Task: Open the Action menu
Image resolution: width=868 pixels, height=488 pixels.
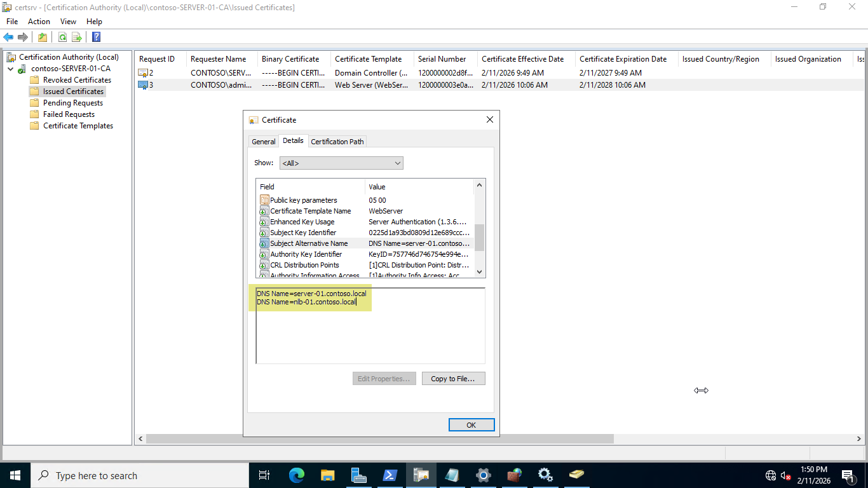Action: tap(39, 21)
